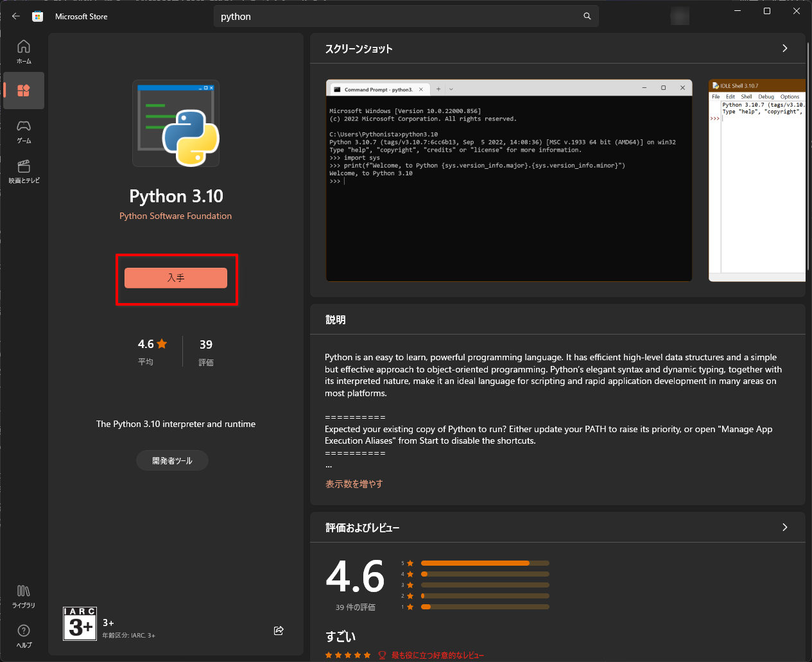
Task: Click the 2-star rating bar
Action: 485,596
